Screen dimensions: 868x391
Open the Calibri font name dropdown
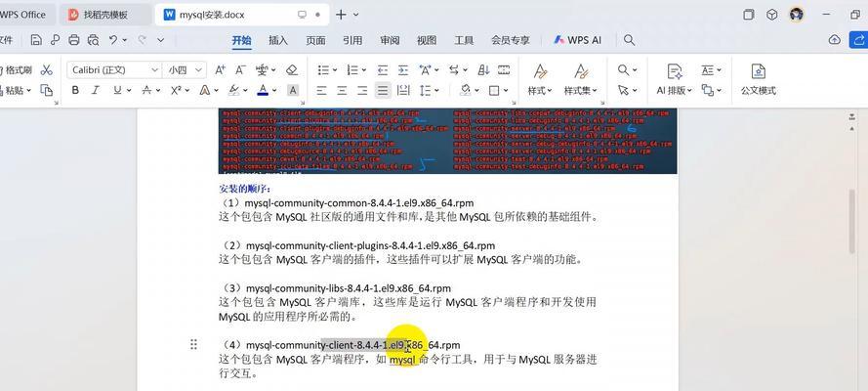pos(155,69)
